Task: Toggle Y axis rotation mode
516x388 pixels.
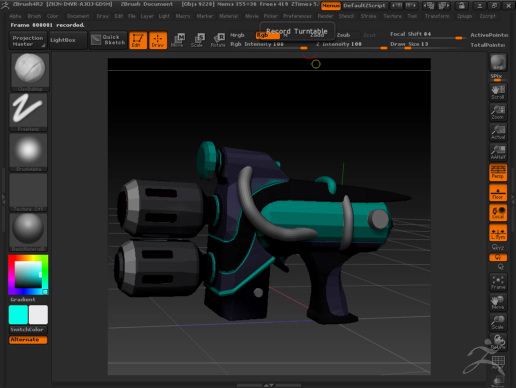Action: (498, 257)
